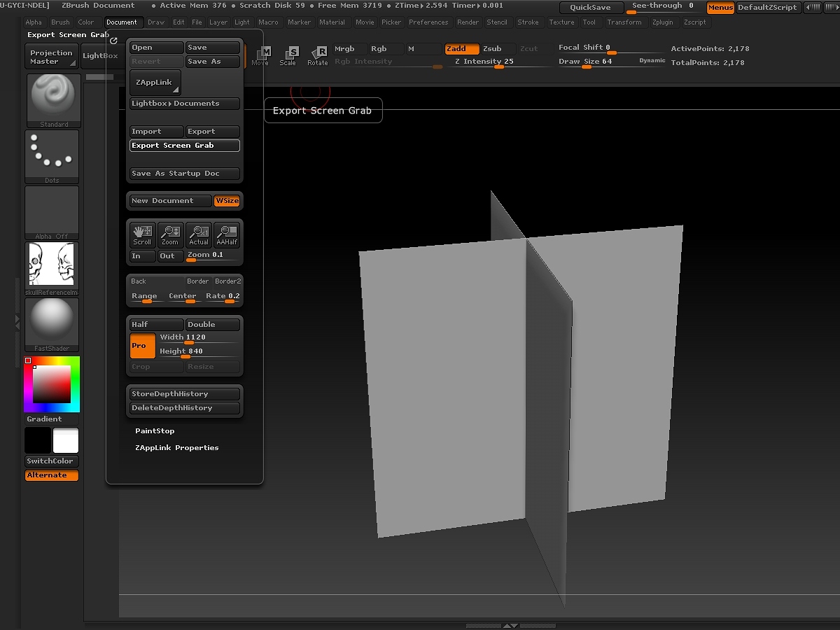840x630 pixels.
Task: Toggle Mrgb paint mode
Action: [350, 49]
